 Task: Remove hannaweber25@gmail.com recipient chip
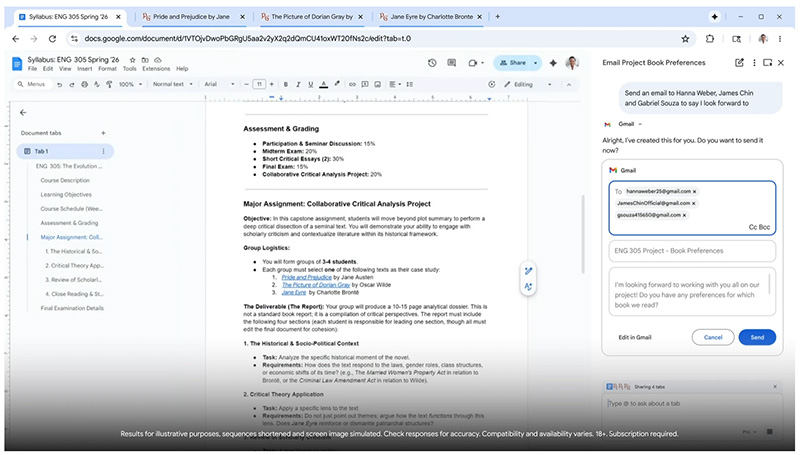(694, 191)
